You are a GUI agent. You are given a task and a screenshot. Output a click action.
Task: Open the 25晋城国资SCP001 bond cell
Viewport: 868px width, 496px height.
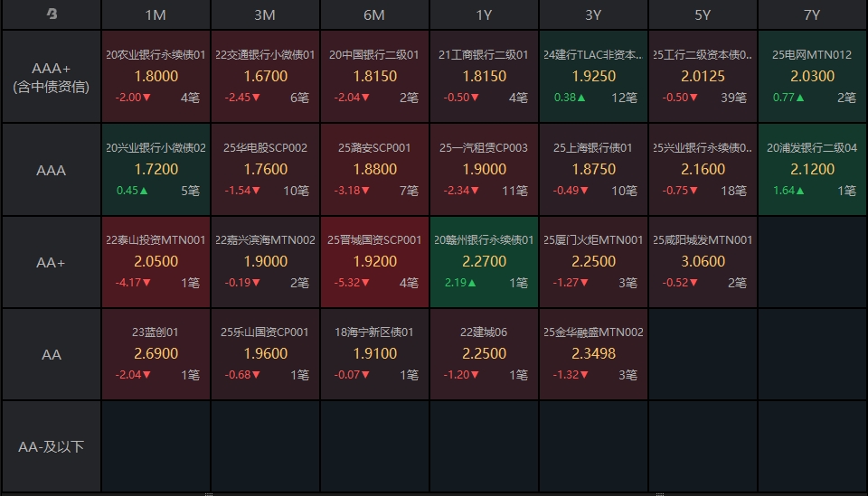pyautogui.click(x=374, y=262)
